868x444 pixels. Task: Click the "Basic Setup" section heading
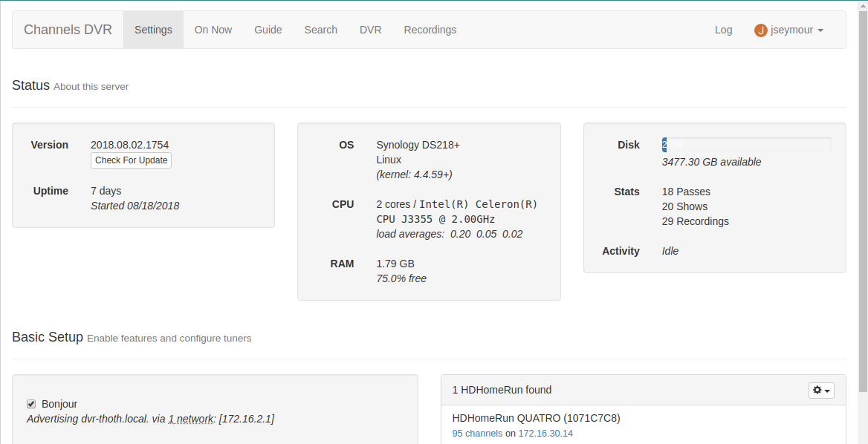pos(48,337)
